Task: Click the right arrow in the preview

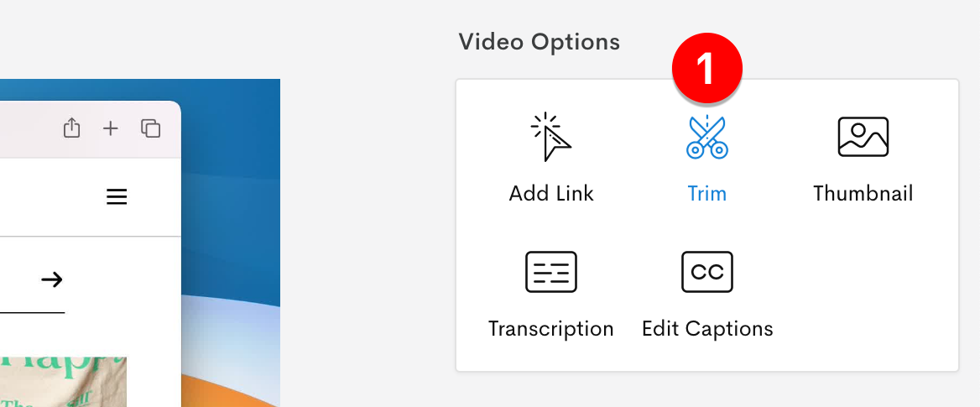Action: pyautogui.click(x=52, y=279)
